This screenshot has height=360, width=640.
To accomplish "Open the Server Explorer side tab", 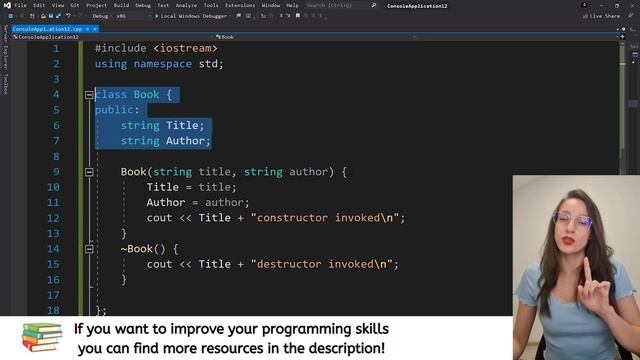I will (x=5, y=47).
